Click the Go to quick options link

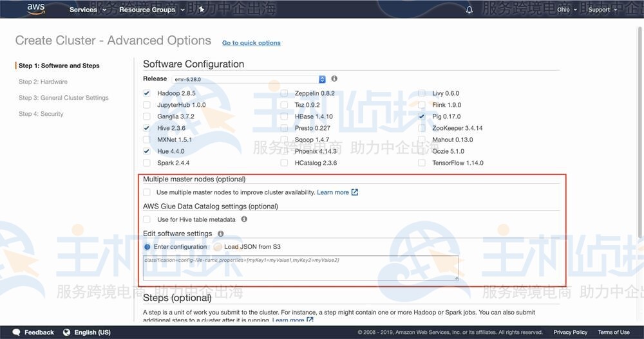pos(251,43)
